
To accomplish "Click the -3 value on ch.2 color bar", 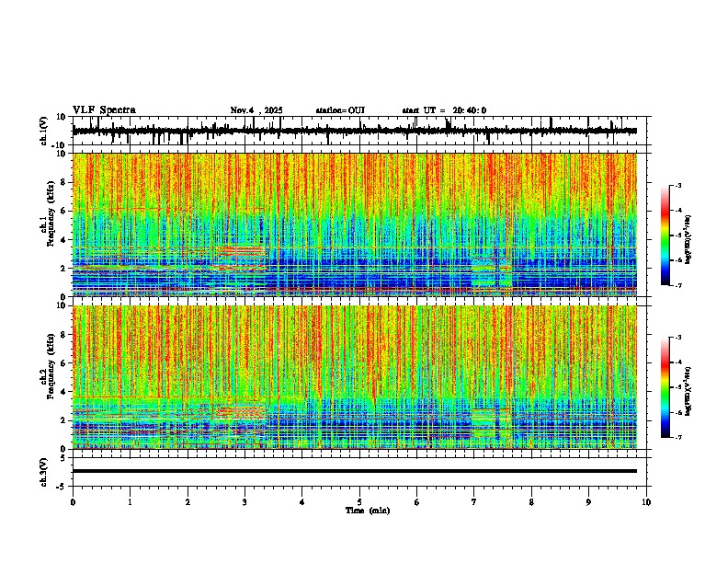I will coord(678,338).
